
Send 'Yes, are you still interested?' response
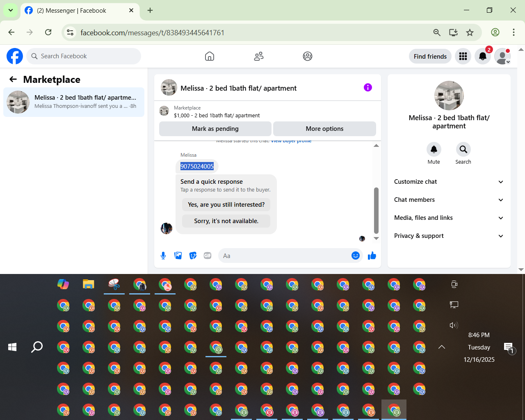(x=226, y=205)
